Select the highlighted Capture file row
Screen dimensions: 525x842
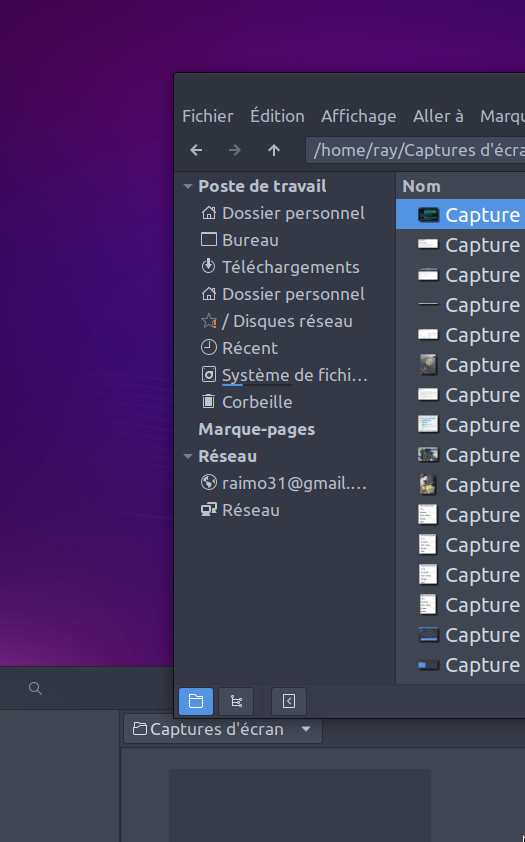(x=461, y=215)
